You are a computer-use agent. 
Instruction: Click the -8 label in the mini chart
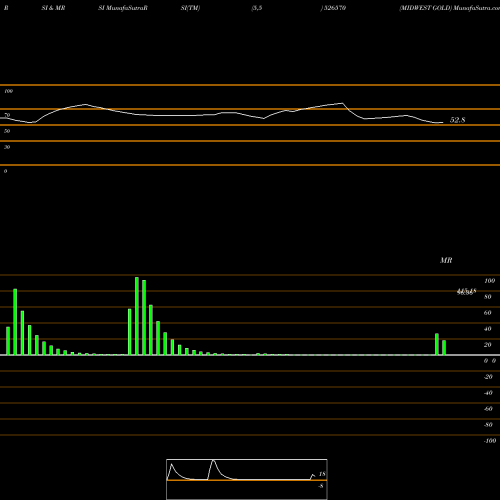coord(321,486)
